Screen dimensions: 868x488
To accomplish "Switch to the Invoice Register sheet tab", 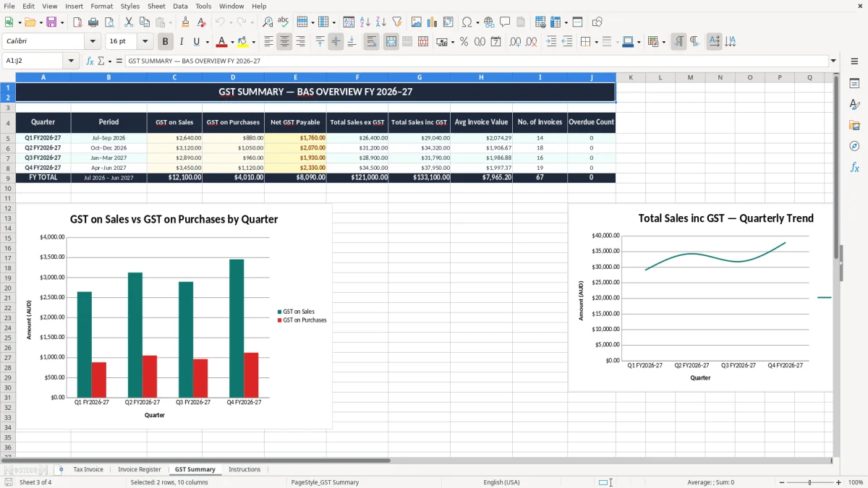I will 140,469.
